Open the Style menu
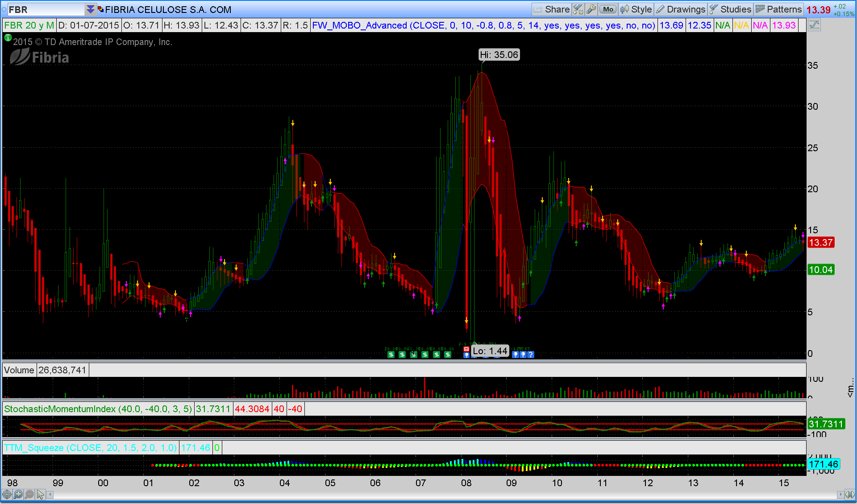 637,9
